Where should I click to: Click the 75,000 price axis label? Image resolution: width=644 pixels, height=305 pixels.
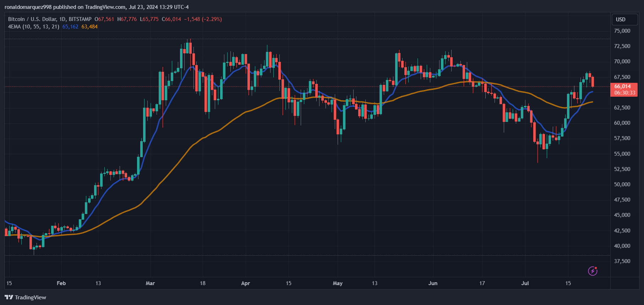622,31
